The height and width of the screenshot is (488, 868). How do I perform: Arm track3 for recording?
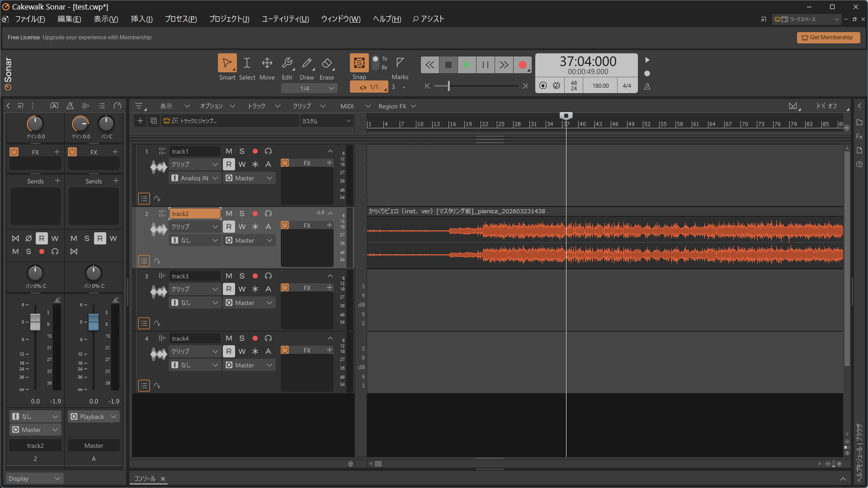coord(255,276)
